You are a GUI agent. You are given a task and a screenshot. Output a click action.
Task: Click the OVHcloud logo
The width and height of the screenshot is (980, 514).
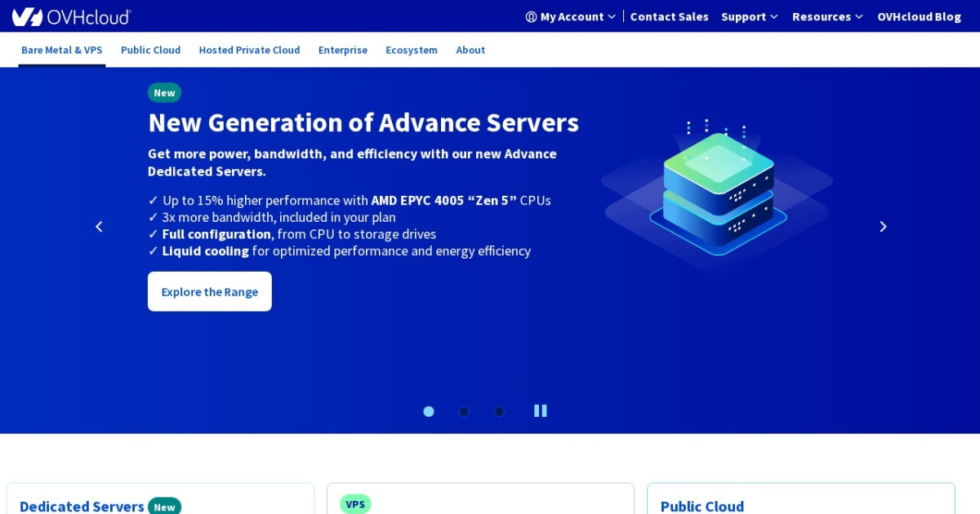click(x=71, y=16)
